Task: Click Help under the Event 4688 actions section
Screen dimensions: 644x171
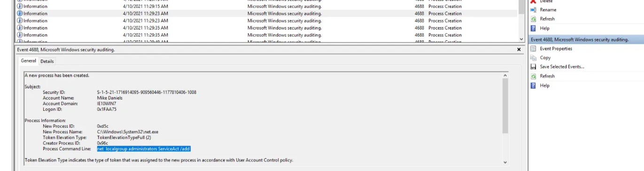Action: pyautogui.click(x=544, y=85)
